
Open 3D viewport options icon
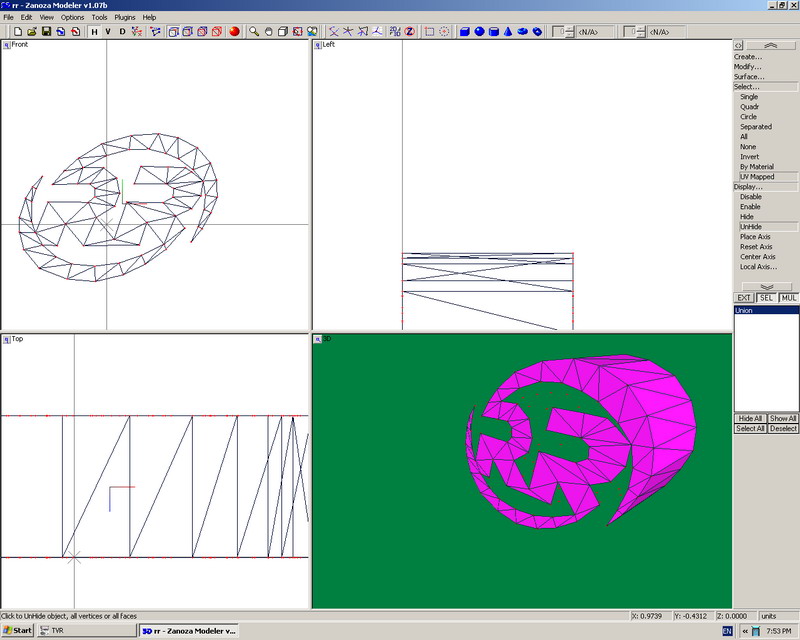point(318,339)
